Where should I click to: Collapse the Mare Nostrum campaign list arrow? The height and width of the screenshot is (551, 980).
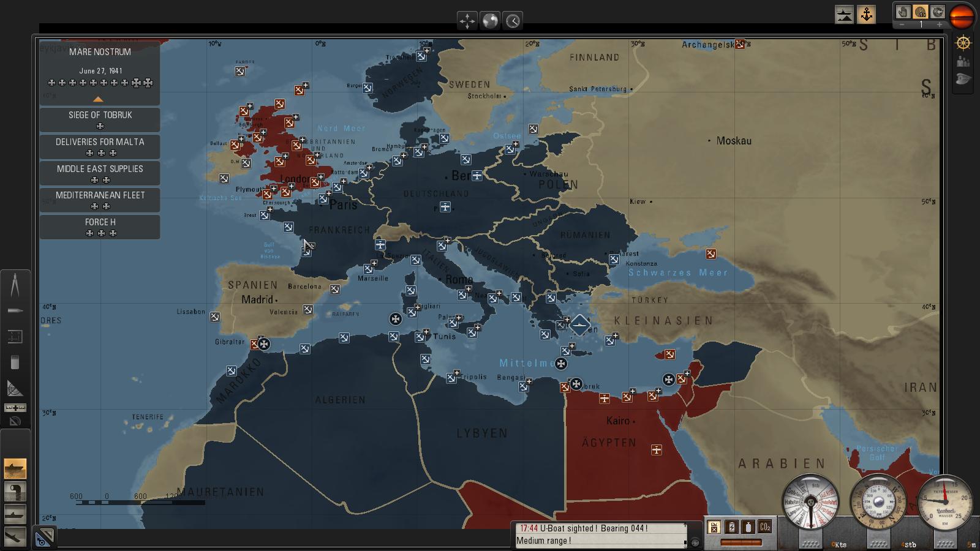point(98,99)
